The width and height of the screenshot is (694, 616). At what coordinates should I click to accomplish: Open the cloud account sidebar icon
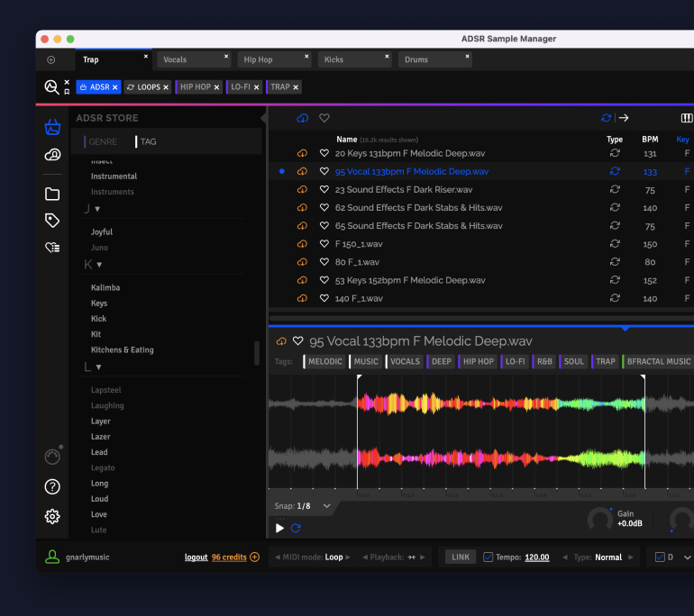tap(52, 155)
